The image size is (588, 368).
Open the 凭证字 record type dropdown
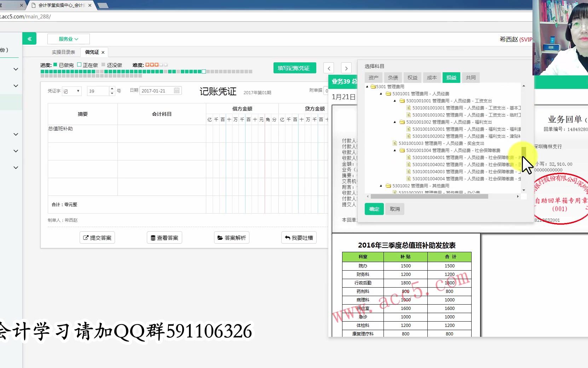tap(72, 91)
